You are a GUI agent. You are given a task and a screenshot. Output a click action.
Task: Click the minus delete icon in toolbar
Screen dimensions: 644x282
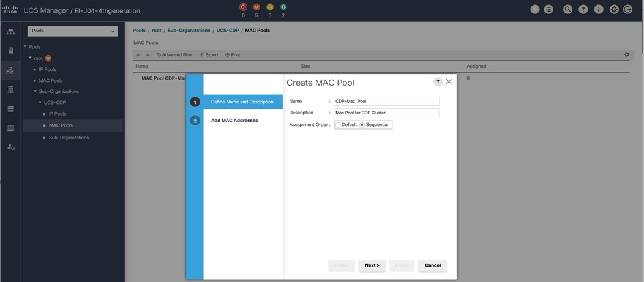pyautogui.click(x=148, y=55)
